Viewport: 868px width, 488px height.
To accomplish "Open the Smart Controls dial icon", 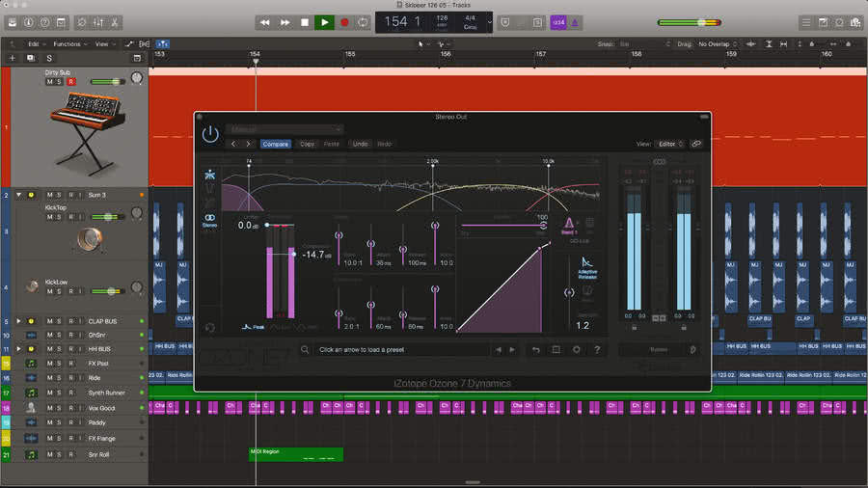I will click(81, 23).
